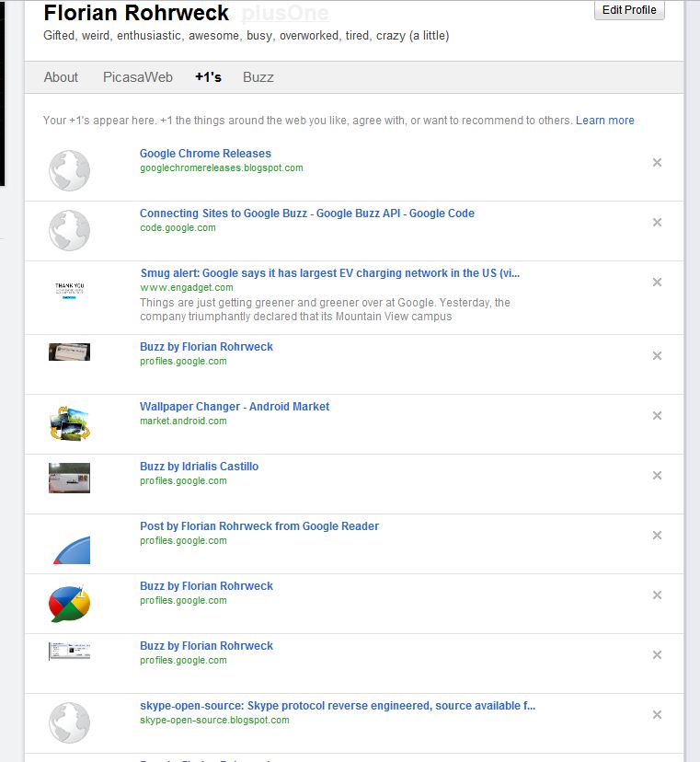
Task: Click the faded plusOne text beside the name
Action: click(x=285, y=13)
